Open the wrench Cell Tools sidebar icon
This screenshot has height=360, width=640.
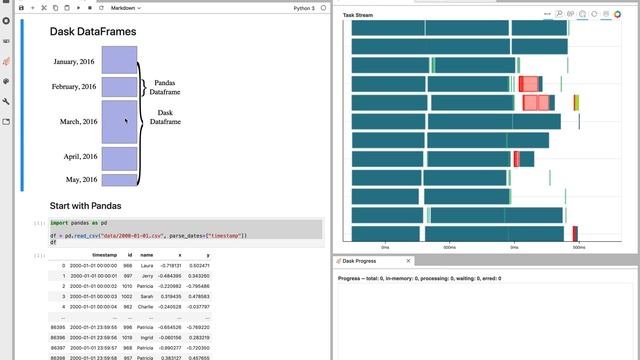tap(6, 101)
